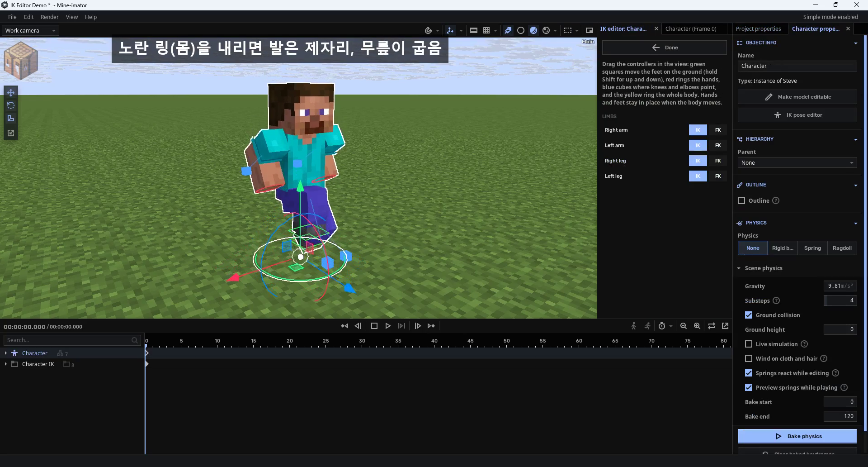Zoom out the timeline with magnifier minus
Screen dimensions: 868x467
(x=684, y=326)
